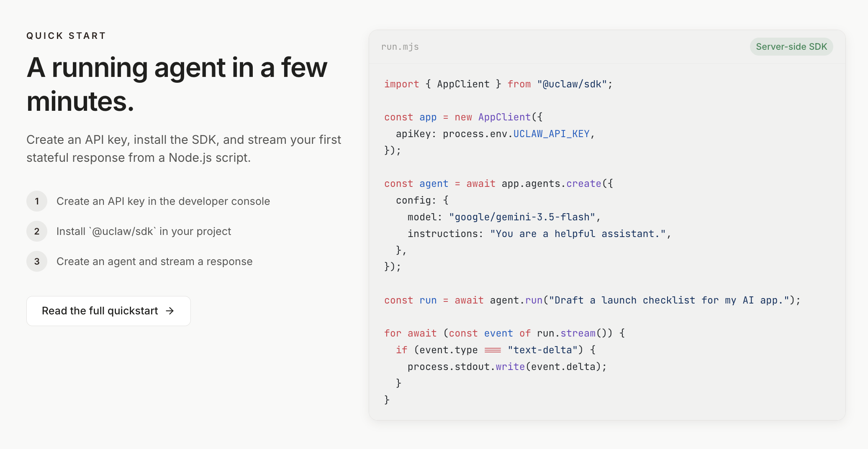Click the run.mjs file name label

400,47
